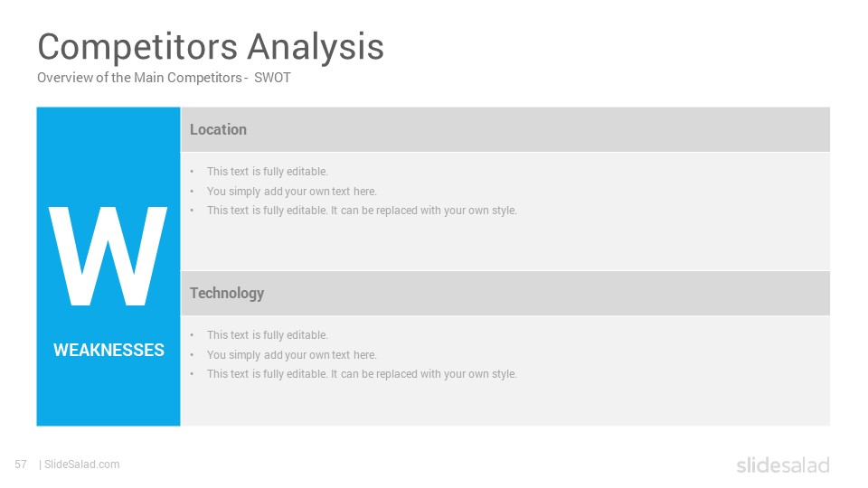Click the large white W letter
The image size is (868, 488).
(108, 256)
